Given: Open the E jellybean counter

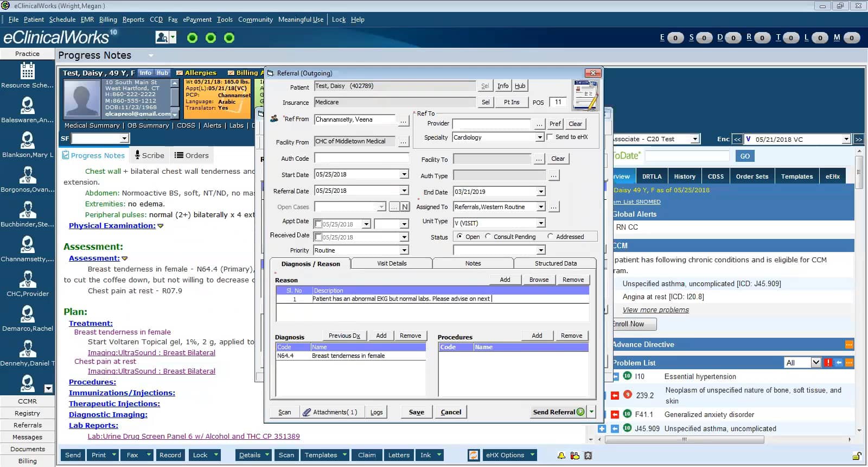Looking at the screenshot, I should pyautogui.click(x=675, y=37).
